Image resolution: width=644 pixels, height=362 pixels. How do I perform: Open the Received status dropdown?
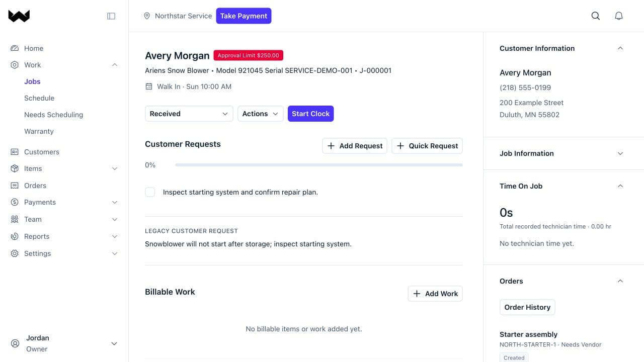pos(189,114)
